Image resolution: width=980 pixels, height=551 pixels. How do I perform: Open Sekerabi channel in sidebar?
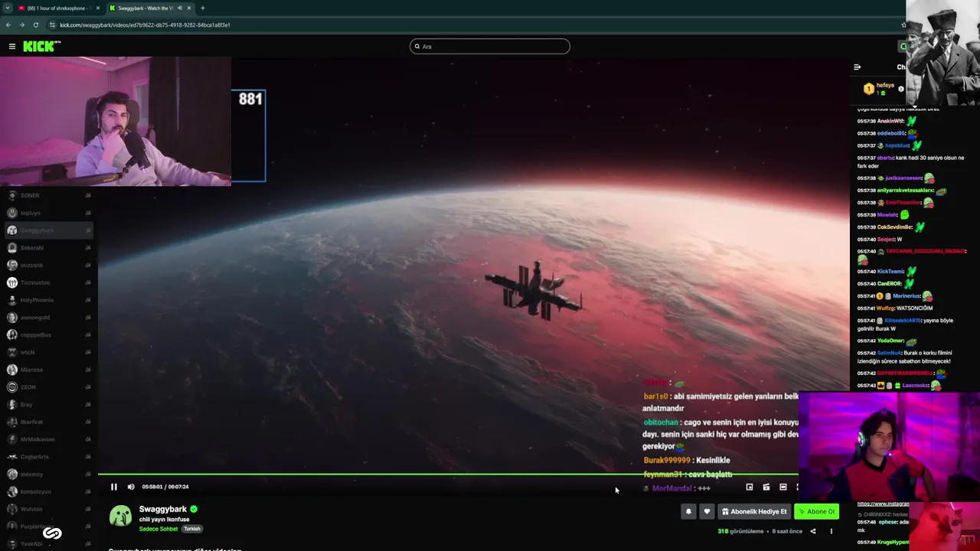[48, 248]
